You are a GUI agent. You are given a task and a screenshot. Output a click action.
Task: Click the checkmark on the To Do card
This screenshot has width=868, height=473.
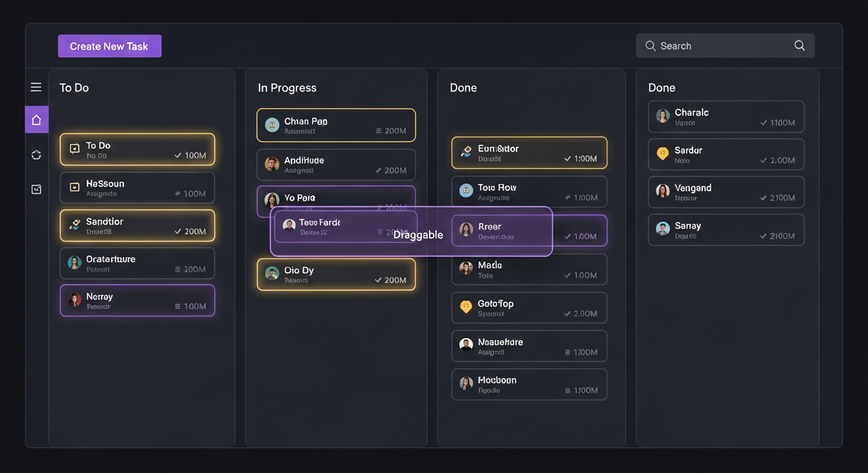click(x=178, y=155)
